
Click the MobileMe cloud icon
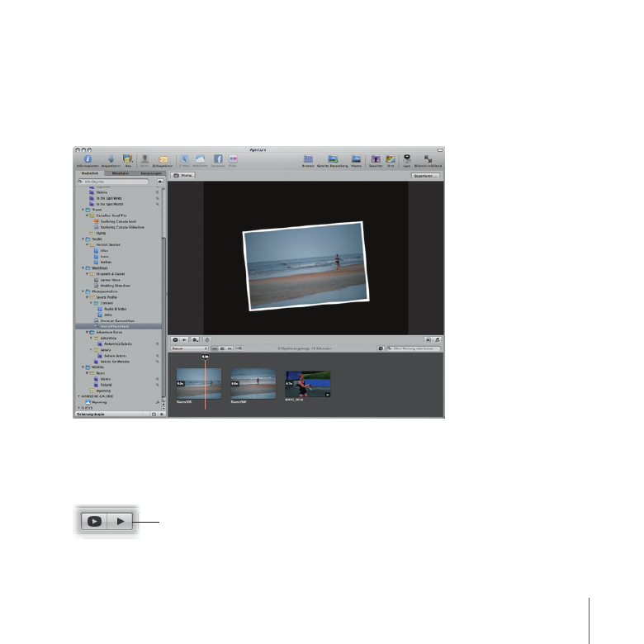pyautogui.click(x=200, y=159)
